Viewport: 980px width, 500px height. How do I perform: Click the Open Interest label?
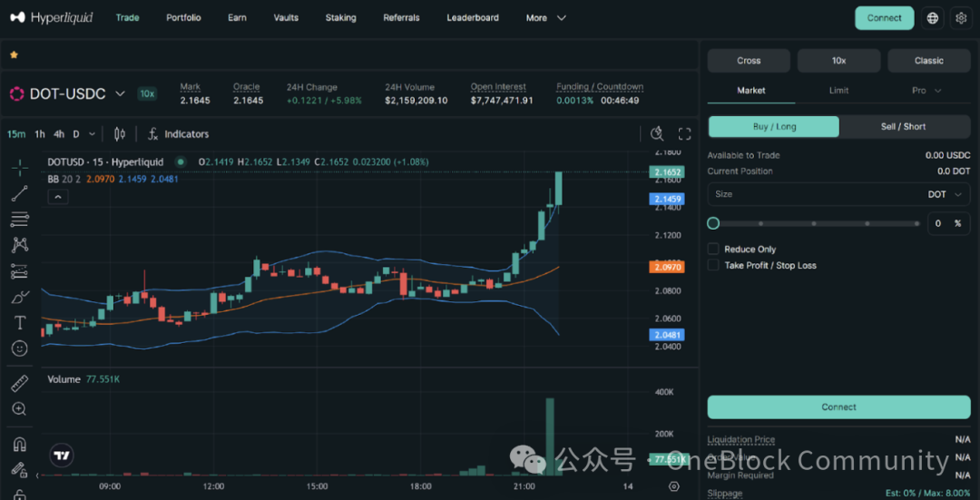coord(498,87)
